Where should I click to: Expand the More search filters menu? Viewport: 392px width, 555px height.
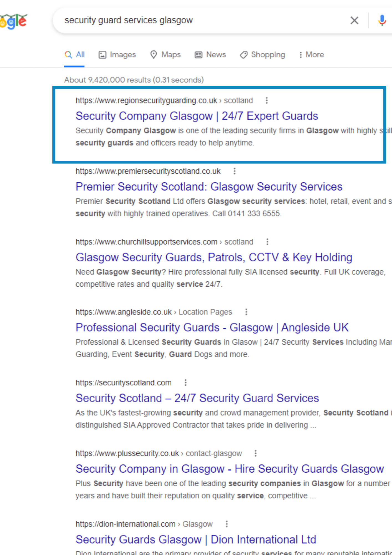coord(311,55)
